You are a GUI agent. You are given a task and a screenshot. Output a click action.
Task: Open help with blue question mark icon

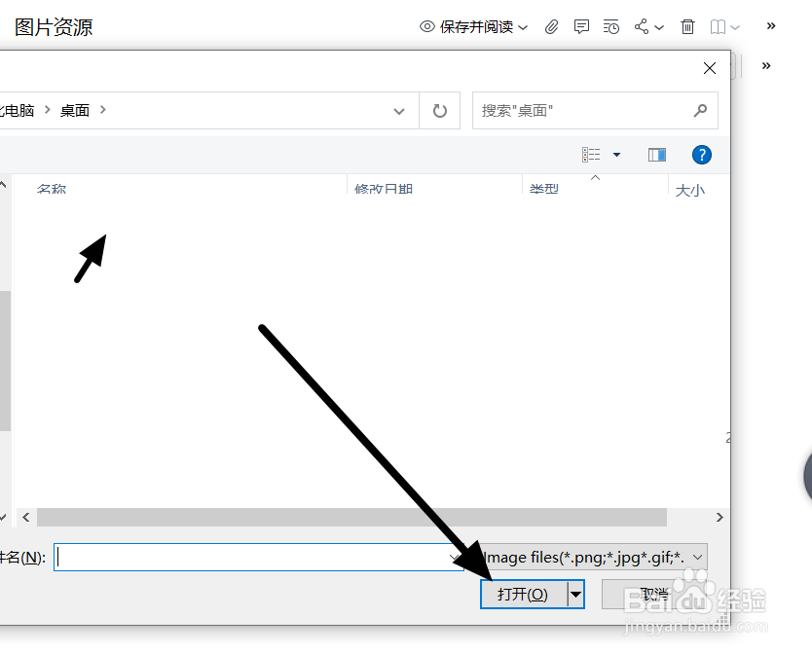pyautogui.click(x=702, y=155)
